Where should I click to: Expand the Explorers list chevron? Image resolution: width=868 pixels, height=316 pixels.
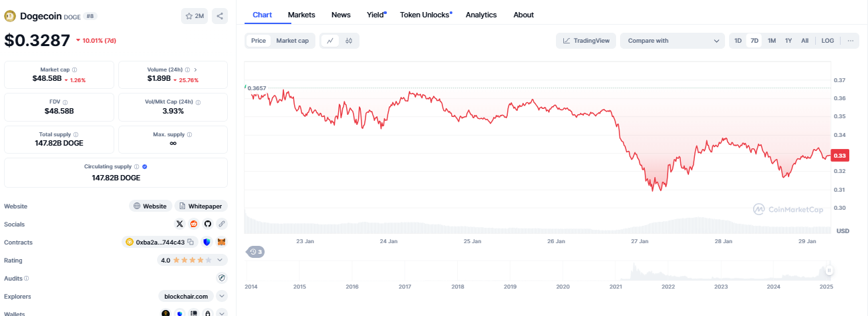222,296
